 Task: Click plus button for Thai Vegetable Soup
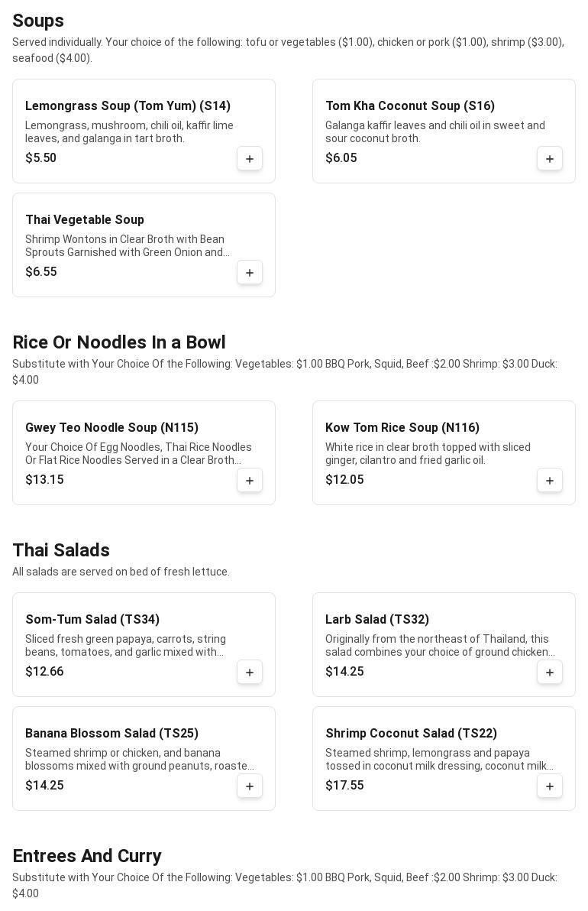click(250, 273)
